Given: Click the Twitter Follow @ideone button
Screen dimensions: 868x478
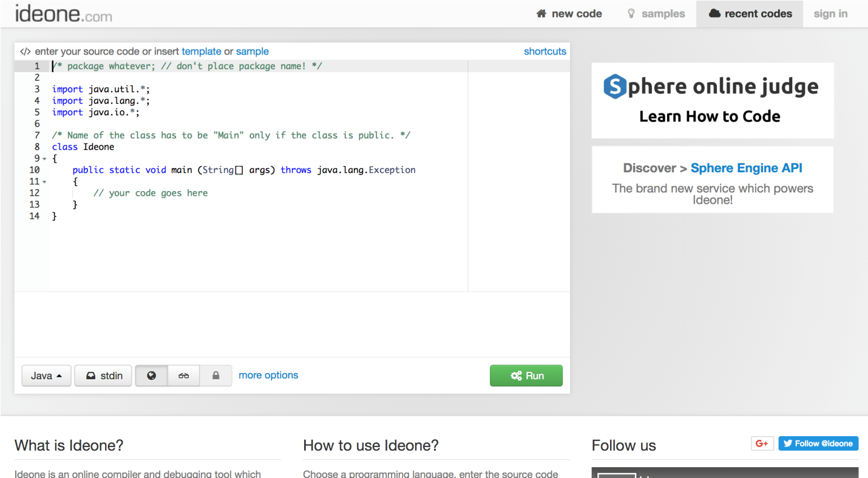Looking at the screenshot, I should [818, 443].
